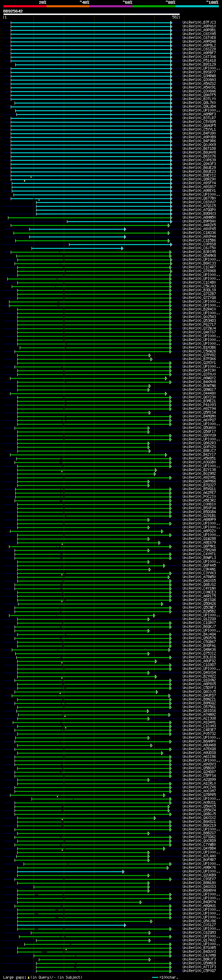Image resolution: width=222 pixels, height=980 pixels.
Task: Select label UniRef100_Q6AUF5
Action: pyautogui.click(x=199, y=125)
